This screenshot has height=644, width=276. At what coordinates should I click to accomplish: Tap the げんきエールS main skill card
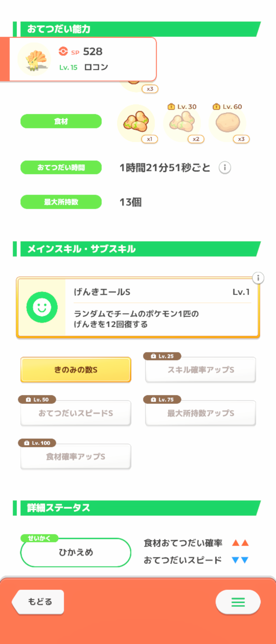point(161,307)
